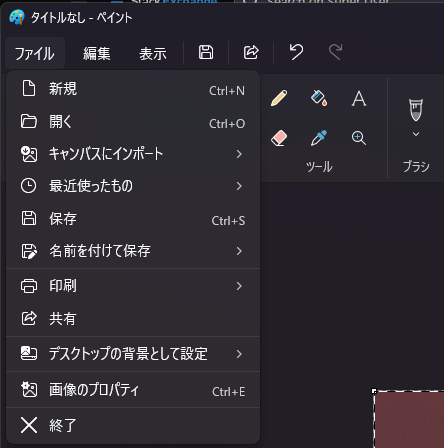This screenshot has width=444, height=448.
Task: Select the Brush tool icon
Action: 416,110
